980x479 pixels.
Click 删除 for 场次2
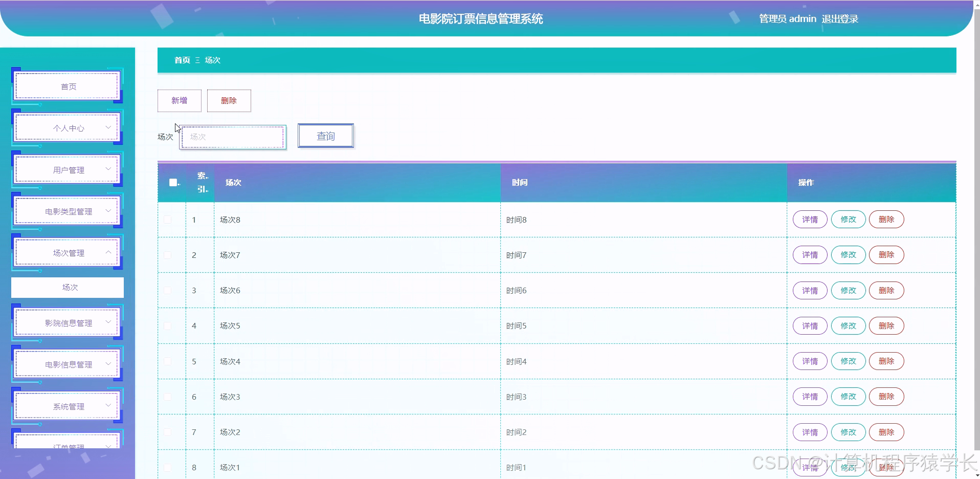click(887, 432)
